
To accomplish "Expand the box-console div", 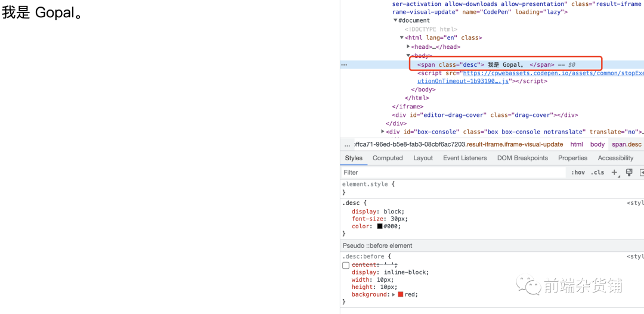I will point(383,132).
